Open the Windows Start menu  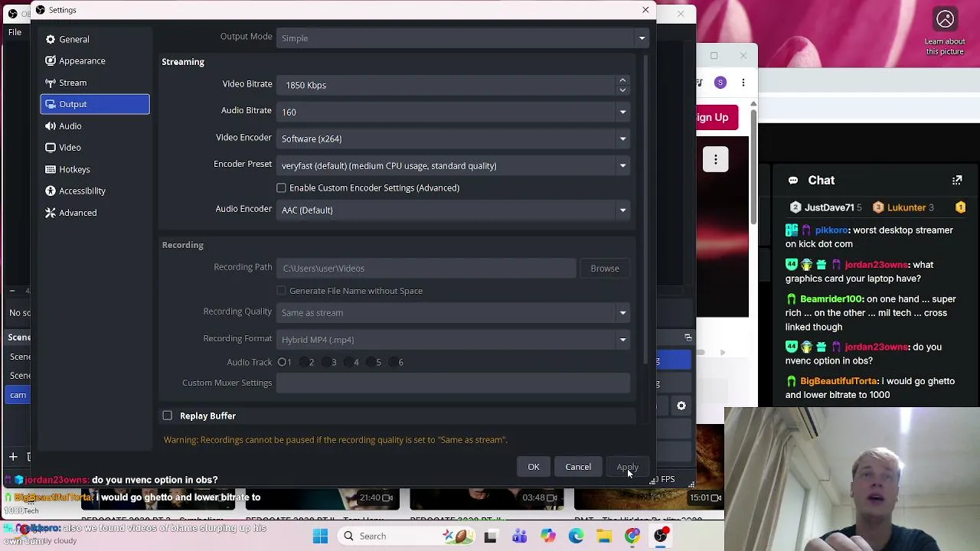pyautogui.click(x=320, y=536)
